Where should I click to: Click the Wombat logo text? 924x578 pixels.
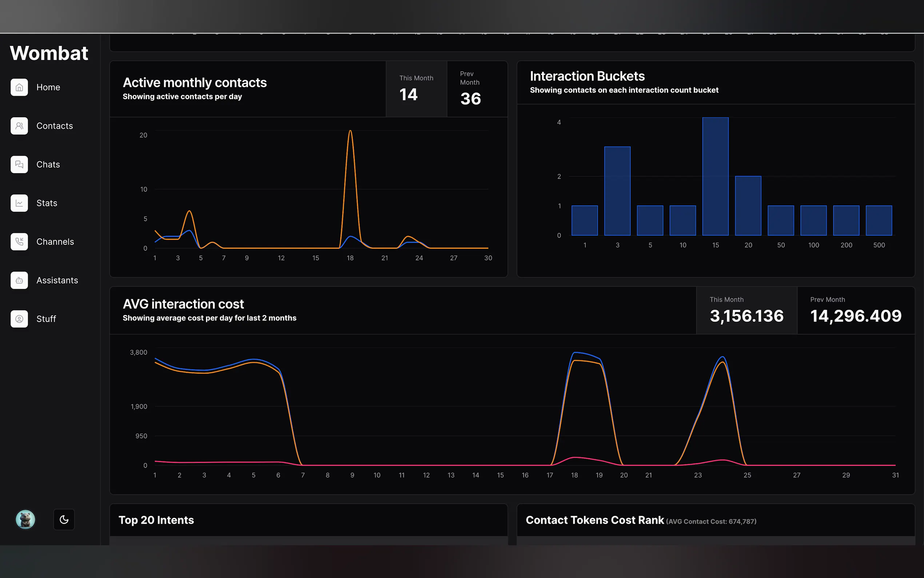[x=49, y=53]
